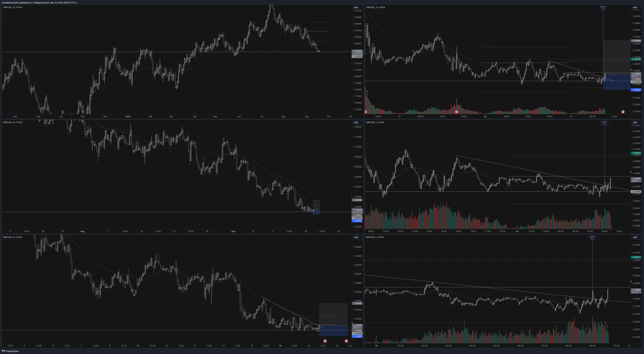Image resolution: width=644 pixels, height=354 pixels.
Task: Click the 1.24345 target price label on 15-minute chart
Action: point(636,41)
